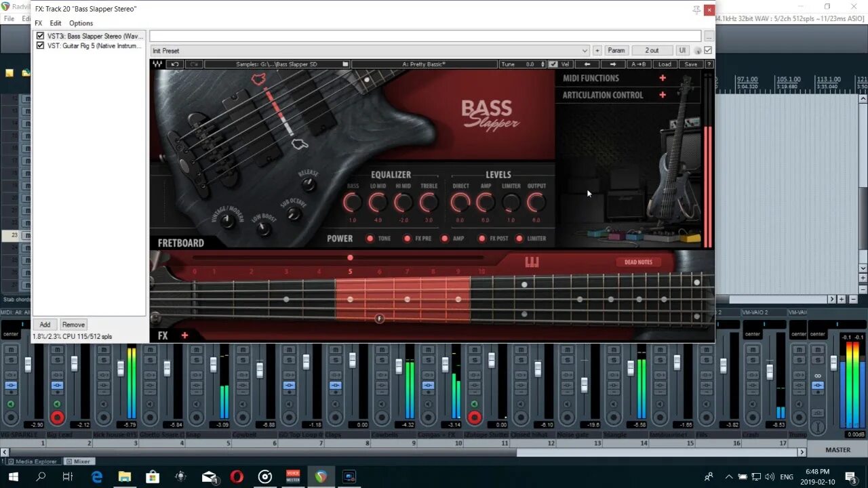Add an Articulation Control with the plus
The height and width of the screenshot is (488, 868).
click(663, 95)
